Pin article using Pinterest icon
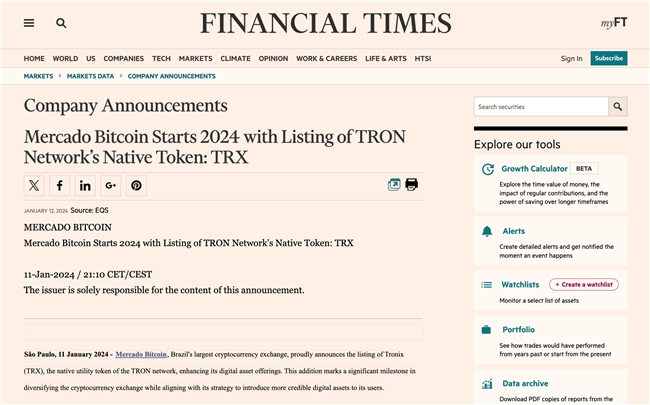Viewport: 650px width, 405px height. tap(136, 185)
